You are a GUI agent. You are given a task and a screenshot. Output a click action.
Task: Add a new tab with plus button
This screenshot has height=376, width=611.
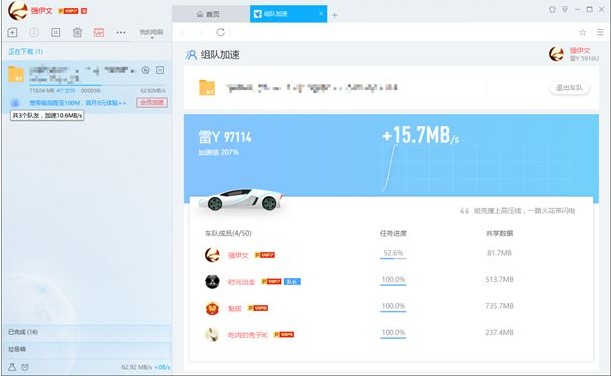click(335, 15)
